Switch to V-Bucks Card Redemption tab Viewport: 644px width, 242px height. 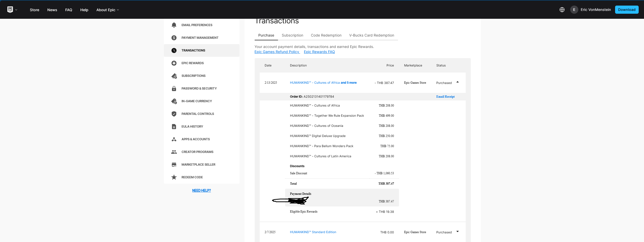coord(372,35)
